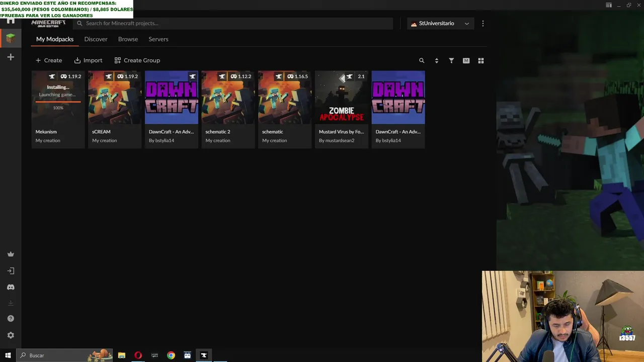Click the anvil badge on Mekanism card
Screen dimensions: 644x362
(x=52, y=76)
